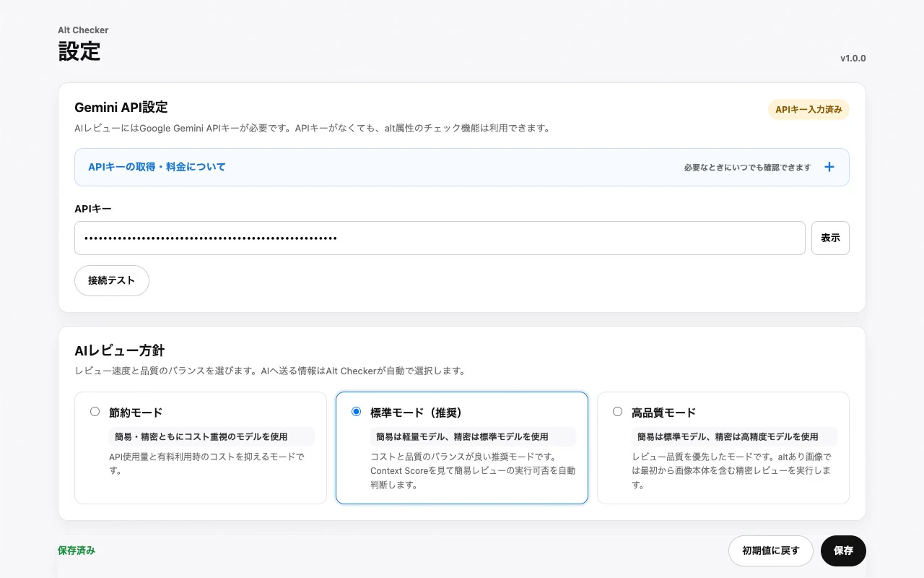Expand the APIキーの取得・料金について section

tap(462, 167)
